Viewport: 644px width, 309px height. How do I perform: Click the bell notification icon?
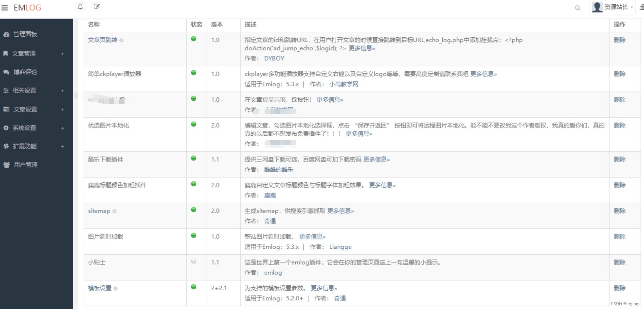click(x=80, y=6)
